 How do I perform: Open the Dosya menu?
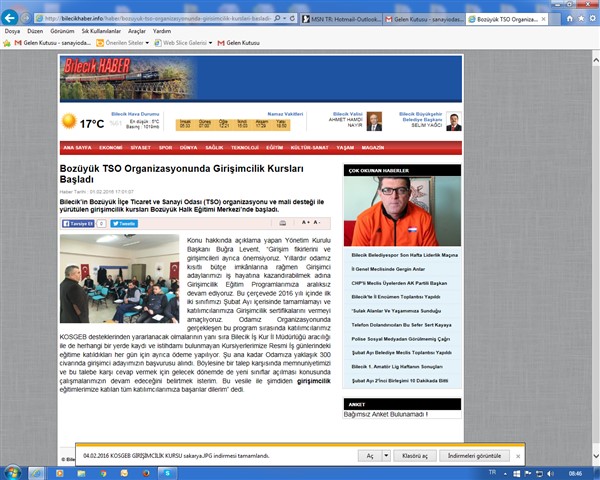[x=12, y=31]
